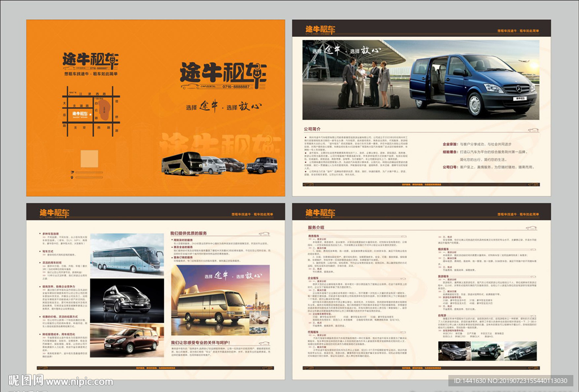Click the light square QR placeholder on cover
Viewport: 579px width, 392px height.
(89, 159)
